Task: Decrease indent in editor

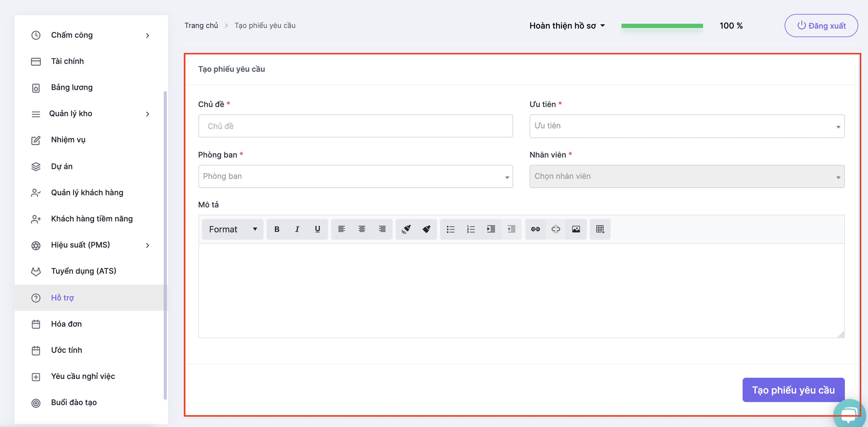Action: click(511, 229)
